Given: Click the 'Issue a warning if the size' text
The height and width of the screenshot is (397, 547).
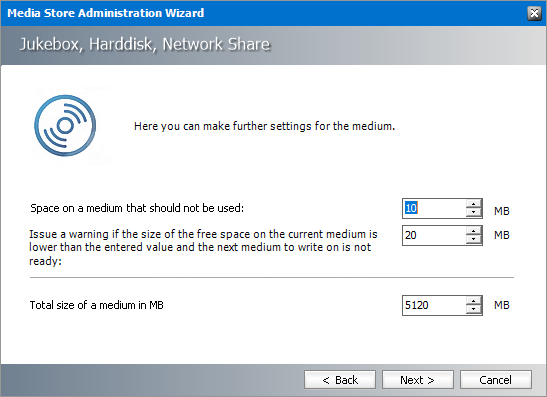Looking at the screenshot, I should point(203,247).
